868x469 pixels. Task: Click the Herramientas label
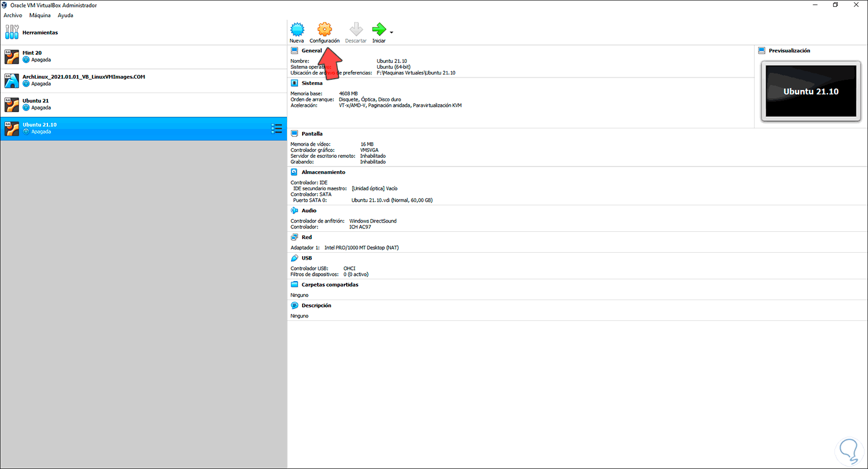(x=40, y=33)
